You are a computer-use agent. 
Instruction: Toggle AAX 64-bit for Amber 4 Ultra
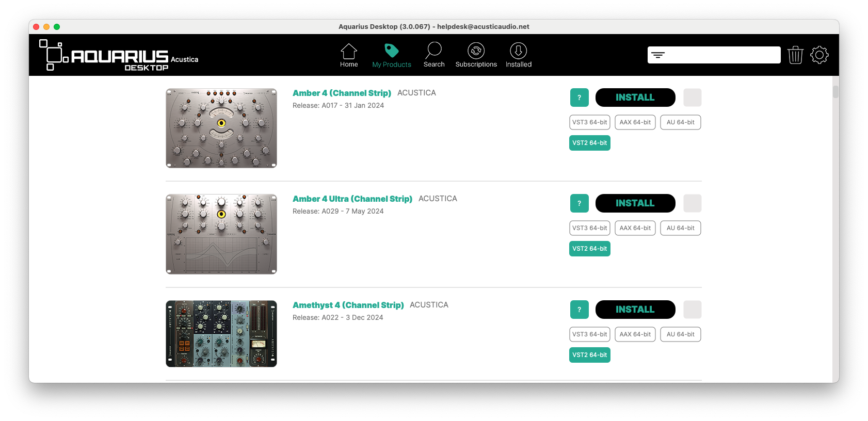tap(635, 228)
